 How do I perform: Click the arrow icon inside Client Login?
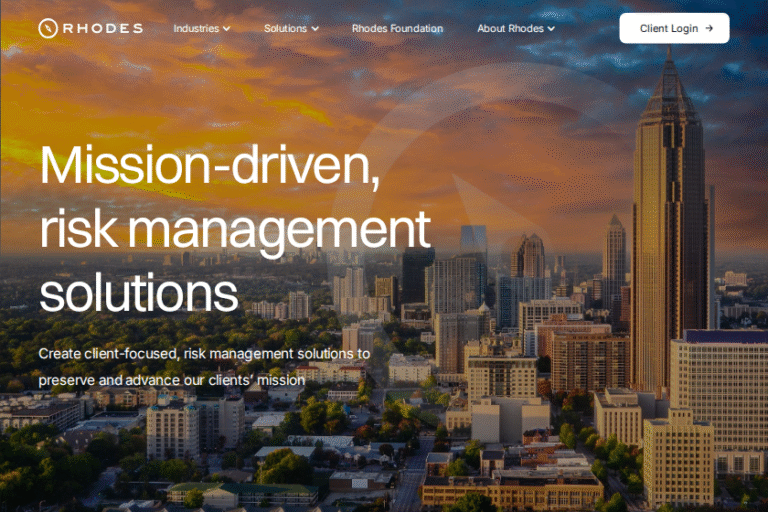tap(709, 28)
